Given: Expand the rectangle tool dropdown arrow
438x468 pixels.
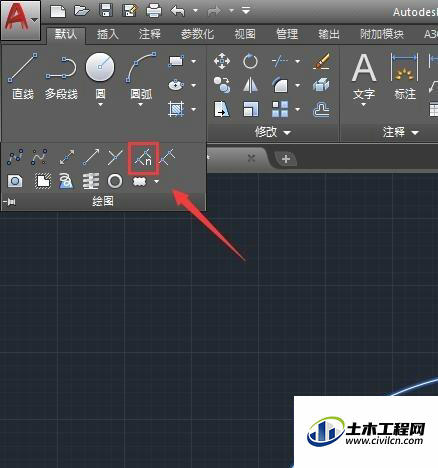Looking at the screenshot, I should click(x=194, y=61).
